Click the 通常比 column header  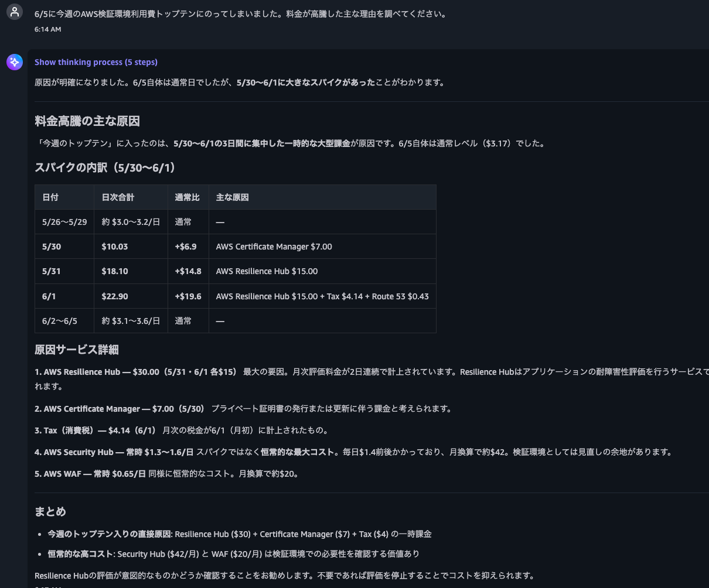pos(188,197)
